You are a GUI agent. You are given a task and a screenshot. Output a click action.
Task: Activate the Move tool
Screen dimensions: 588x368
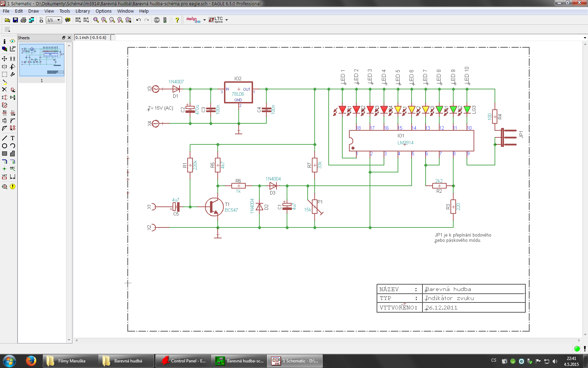pyautogui.click(x=5, y=59)
